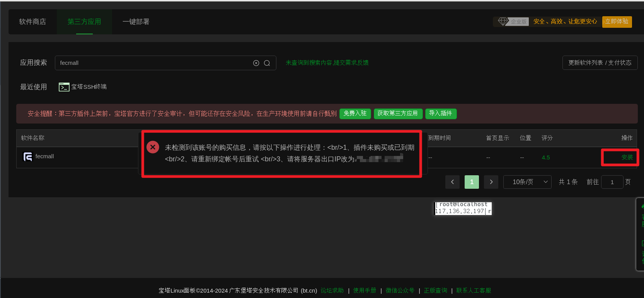
Task: Open the 使用手册 footer link
Action: [365, 290]
